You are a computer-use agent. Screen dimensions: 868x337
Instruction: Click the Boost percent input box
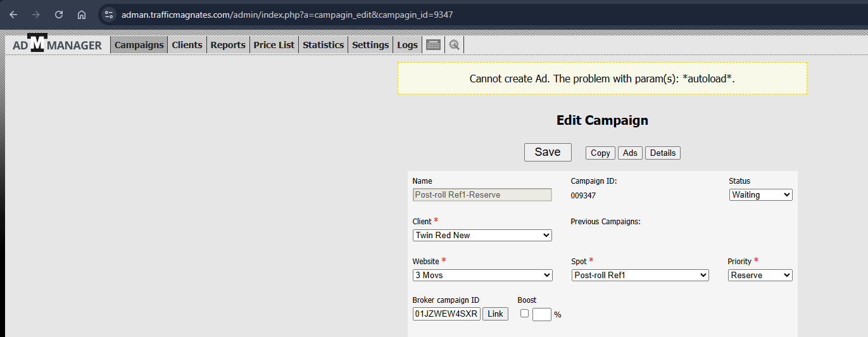coord(542,314)
